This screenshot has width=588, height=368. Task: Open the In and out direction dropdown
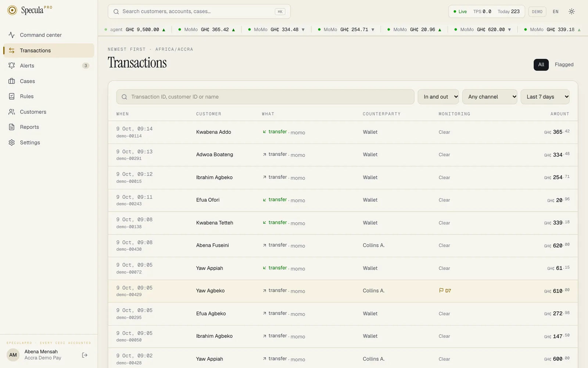[438, 97]
